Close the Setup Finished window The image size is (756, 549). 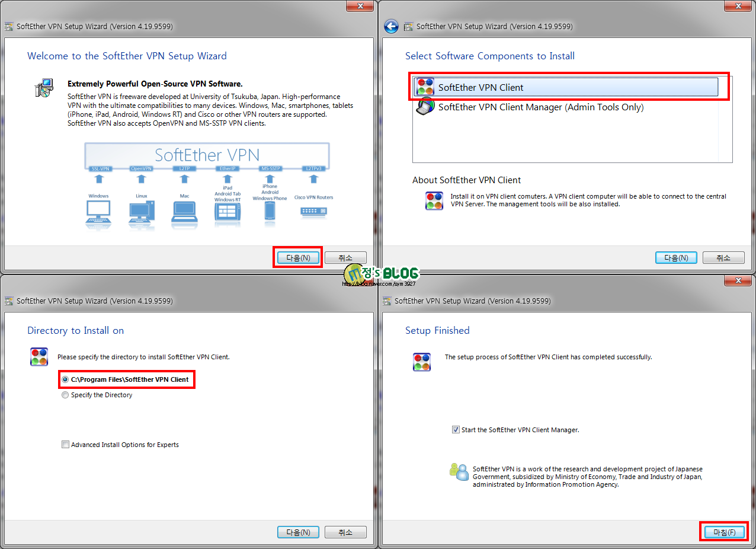(x=737, y=280)
